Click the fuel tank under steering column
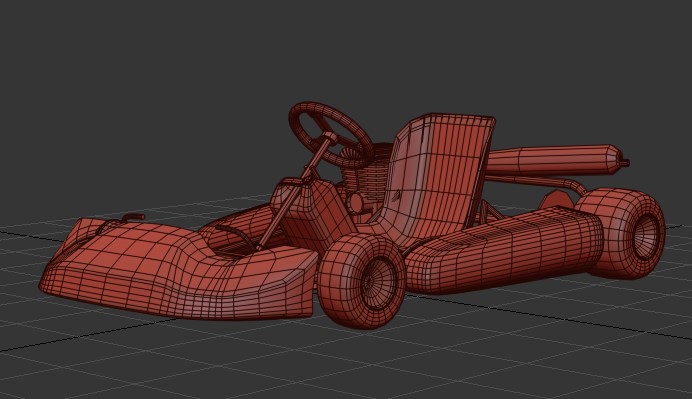 [x=314, y=213]
